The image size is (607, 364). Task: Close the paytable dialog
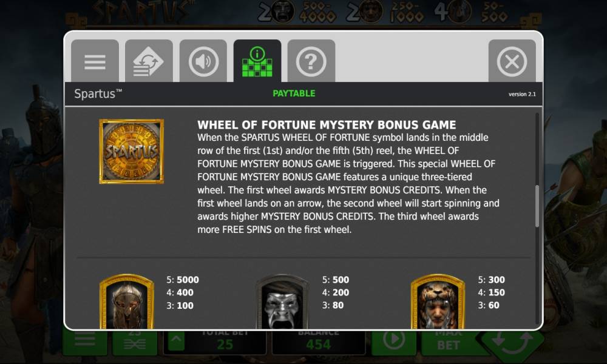pos(512,61)
